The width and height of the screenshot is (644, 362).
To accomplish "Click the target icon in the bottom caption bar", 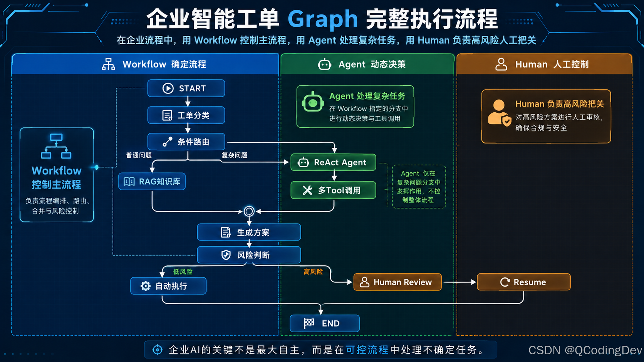I will pyautogui.click(x=158, y=350).
